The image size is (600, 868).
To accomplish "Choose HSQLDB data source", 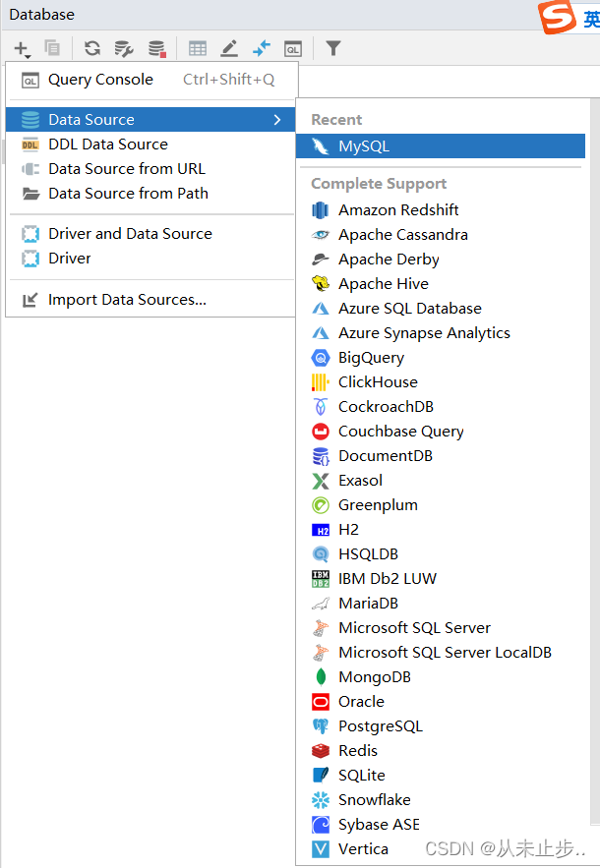I will click(x=441, y=554).
